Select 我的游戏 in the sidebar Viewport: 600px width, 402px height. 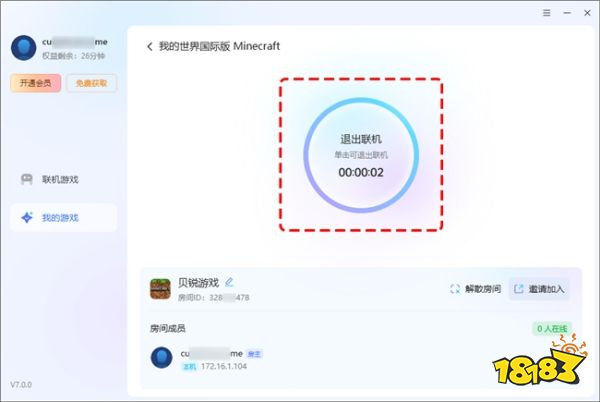[x=64, y=218]
